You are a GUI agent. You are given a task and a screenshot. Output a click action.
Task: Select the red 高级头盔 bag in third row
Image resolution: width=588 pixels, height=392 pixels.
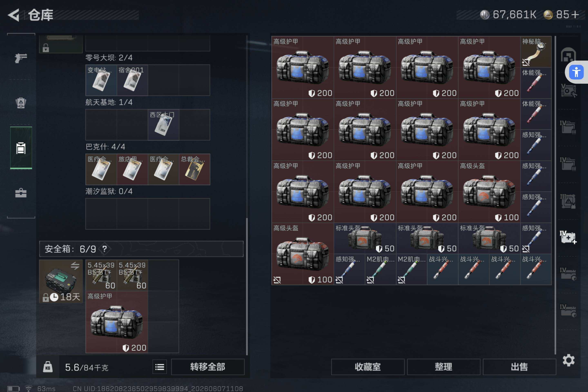489,192
